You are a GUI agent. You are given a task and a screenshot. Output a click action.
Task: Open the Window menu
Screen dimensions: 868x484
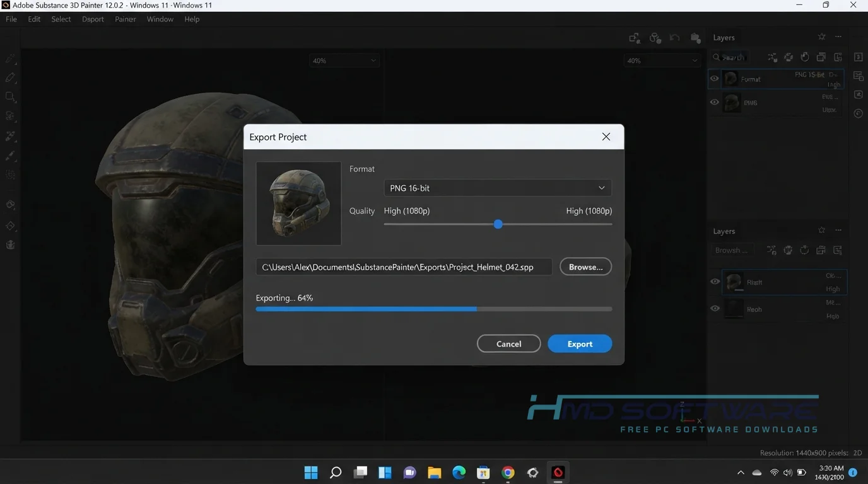160,19
